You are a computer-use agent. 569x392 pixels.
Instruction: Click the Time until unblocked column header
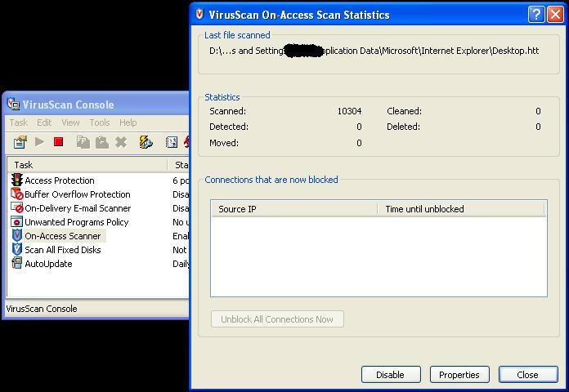461,209
